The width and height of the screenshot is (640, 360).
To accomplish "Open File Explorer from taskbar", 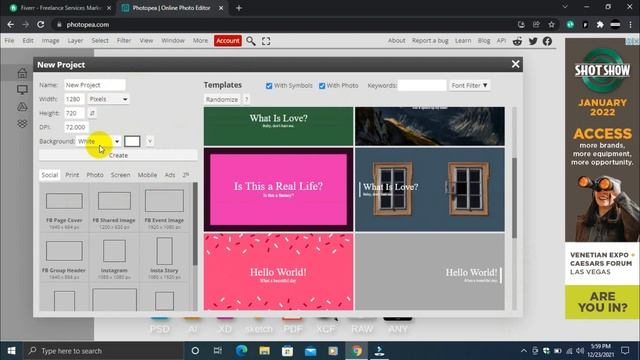I will coord(264,351).
